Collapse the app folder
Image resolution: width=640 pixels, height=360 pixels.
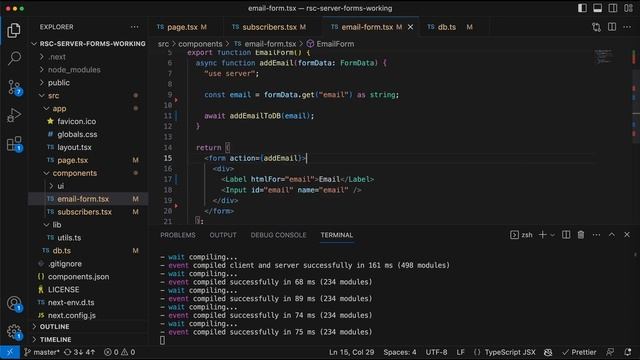tap(88, 109)
